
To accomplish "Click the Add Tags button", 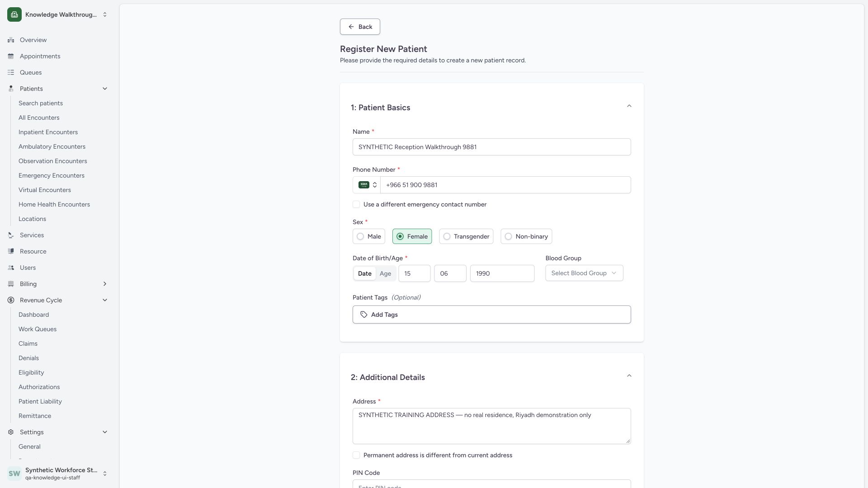I will click(x=492, y=314).
